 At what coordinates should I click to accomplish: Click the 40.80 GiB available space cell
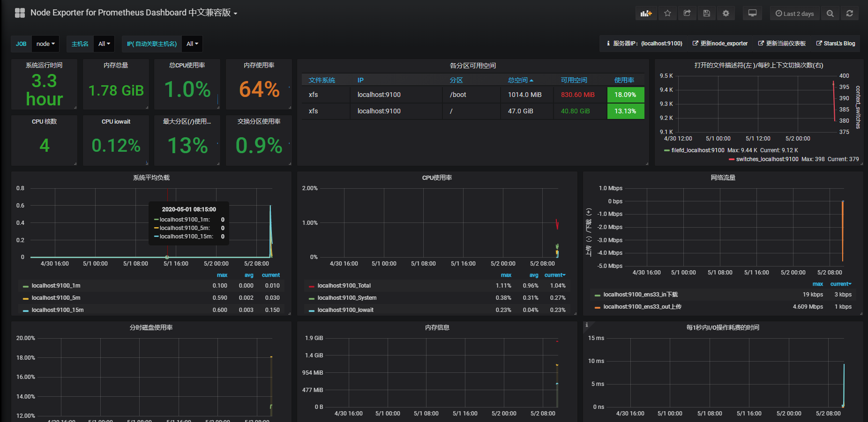[580, 111]
